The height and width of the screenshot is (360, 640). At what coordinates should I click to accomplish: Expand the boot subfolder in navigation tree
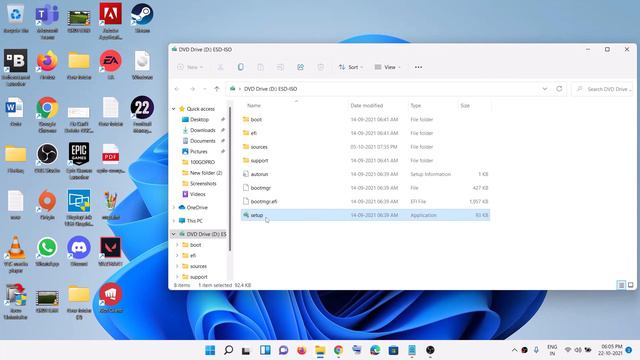click(x=177, y=245)
